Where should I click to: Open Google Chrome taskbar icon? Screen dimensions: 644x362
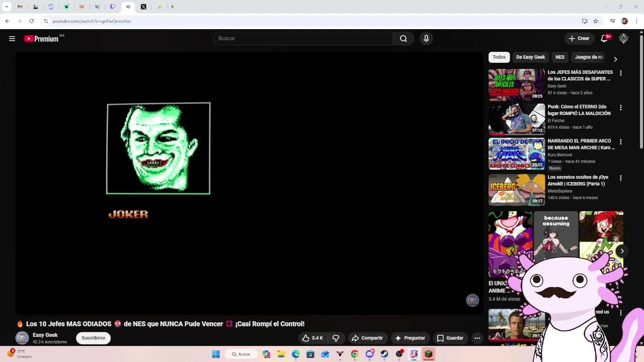(355, 354)
